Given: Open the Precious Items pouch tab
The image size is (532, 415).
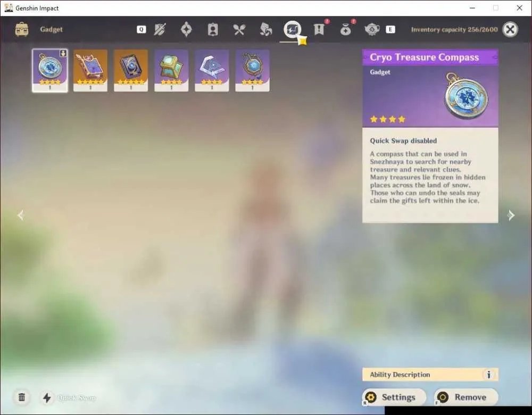Looking at the screenshot, I should pos(345,29).
